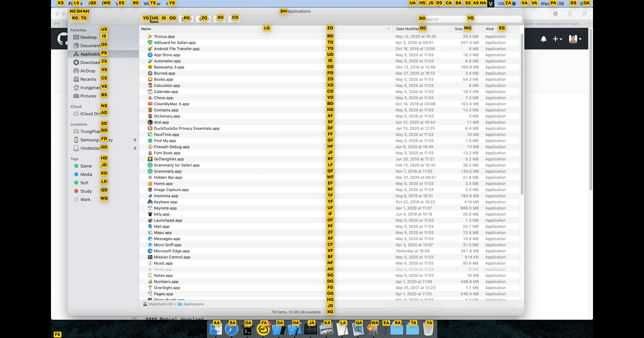Select the DuckDuckGo Privacy Essentials app icon
This screenshot has width=644, height=338.
150,128
